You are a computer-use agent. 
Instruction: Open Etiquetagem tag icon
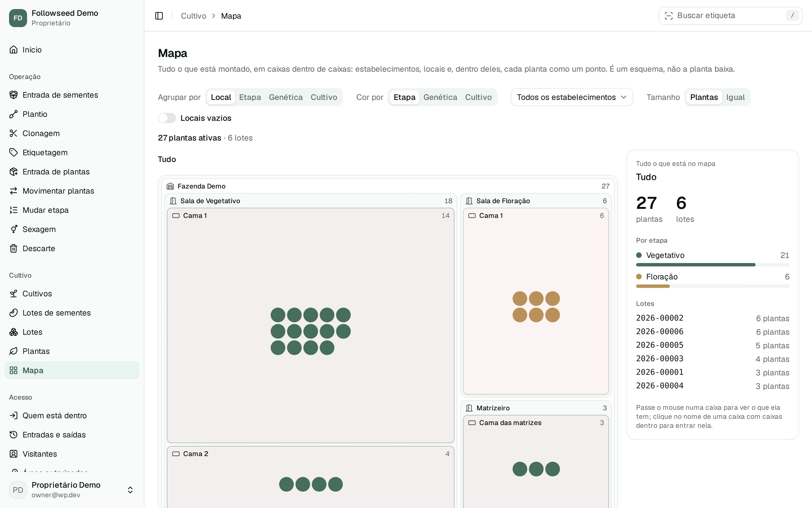point(14,152)
